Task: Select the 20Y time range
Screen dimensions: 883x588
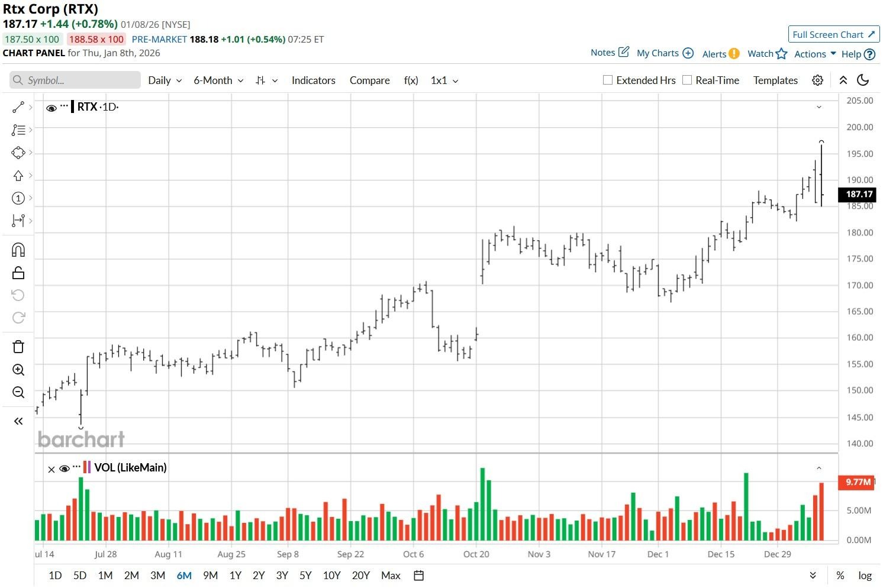Action: pyautogui.click(x=360, y=576)
